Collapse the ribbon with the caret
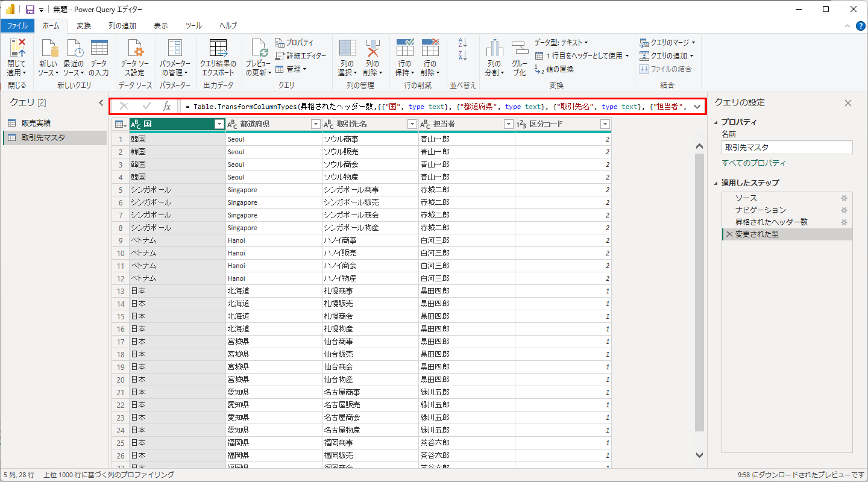Viewport: 868px width, 482px height. tap(847, 26)
